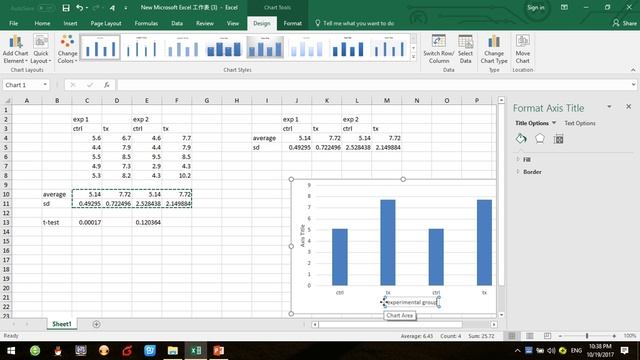Click the Share button
640x360 pixels.
point(624,23)
